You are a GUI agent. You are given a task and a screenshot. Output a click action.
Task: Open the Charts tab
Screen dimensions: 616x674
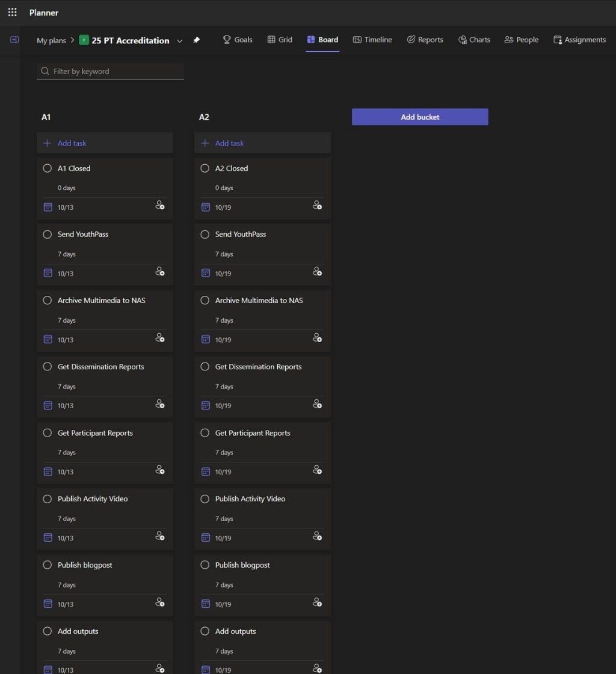(474, 40)
